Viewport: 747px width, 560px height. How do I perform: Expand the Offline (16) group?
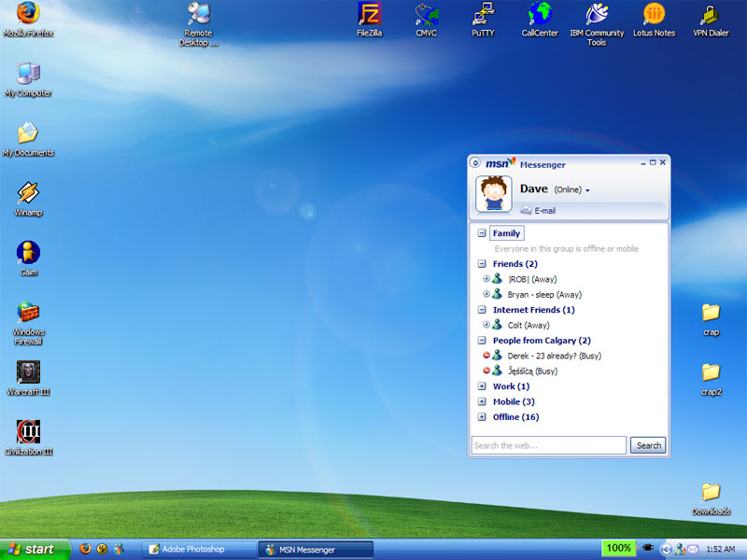coord(482,417)
